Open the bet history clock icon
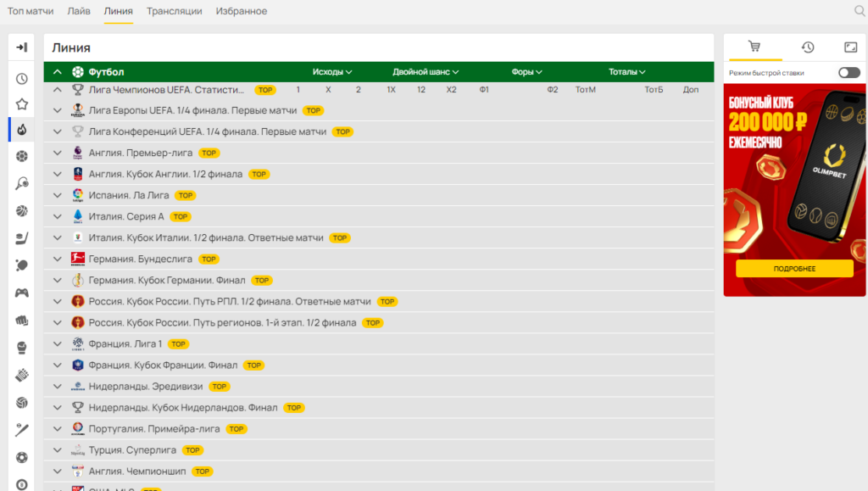The image size is (868, 491). [x=808, y=47]
